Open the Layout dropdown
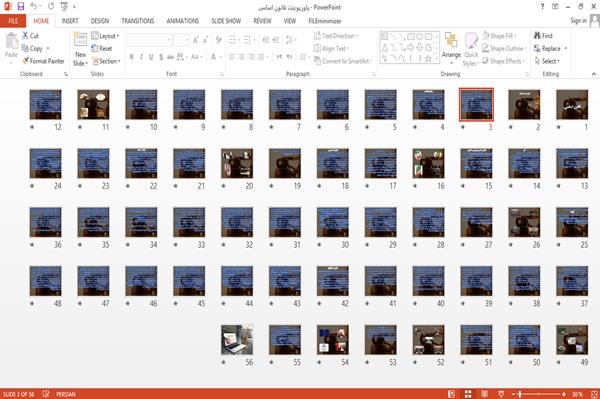This screenshot has width=600, height=399. coord(105,36)
